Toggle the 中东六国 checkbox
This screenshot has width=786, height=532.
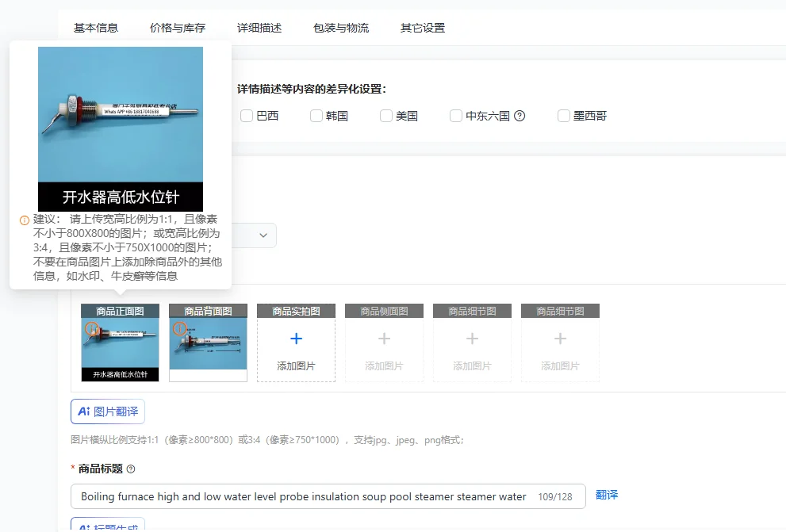[456, 117]
